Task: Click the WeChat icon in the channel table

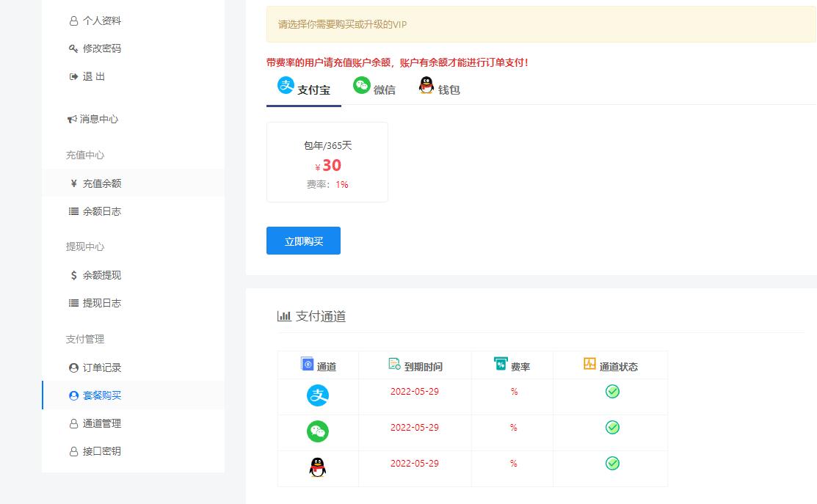Action: [x=317, y=431]
